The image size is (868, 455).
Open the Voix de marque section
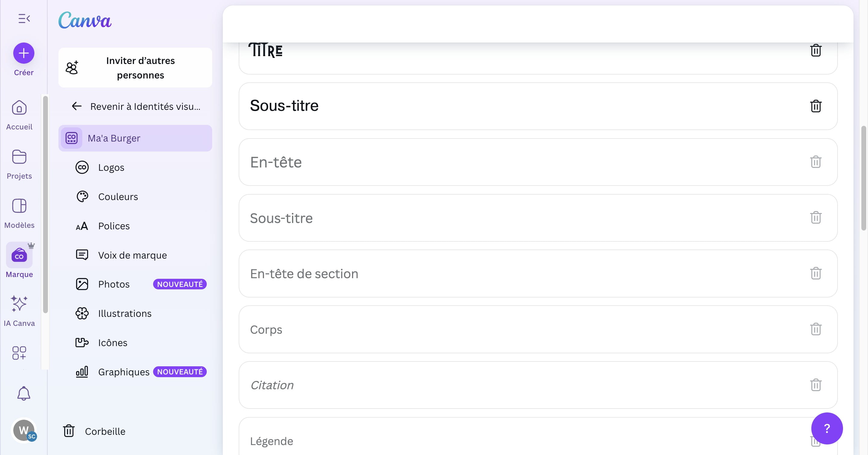click(132, 255)
